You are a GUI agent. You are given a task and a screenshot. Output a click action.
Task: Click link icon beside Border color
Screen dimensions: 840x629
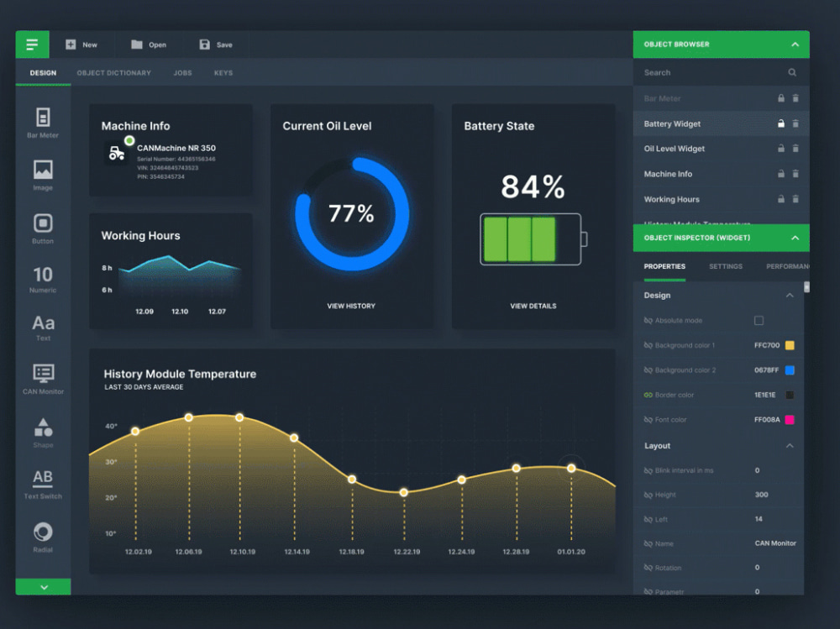click(x=648, y=395)
